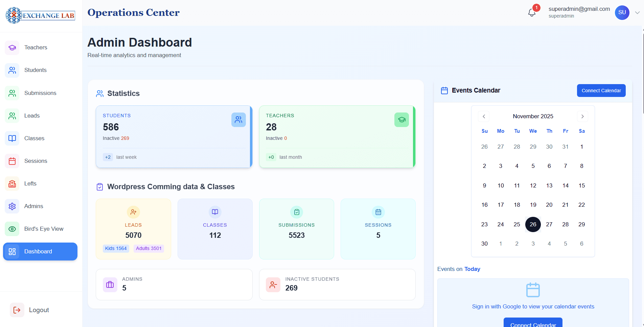The width and height of the screenshot is (644, 327).
Task: Open Sign in with Google calendar link
Action: (533, 306)
